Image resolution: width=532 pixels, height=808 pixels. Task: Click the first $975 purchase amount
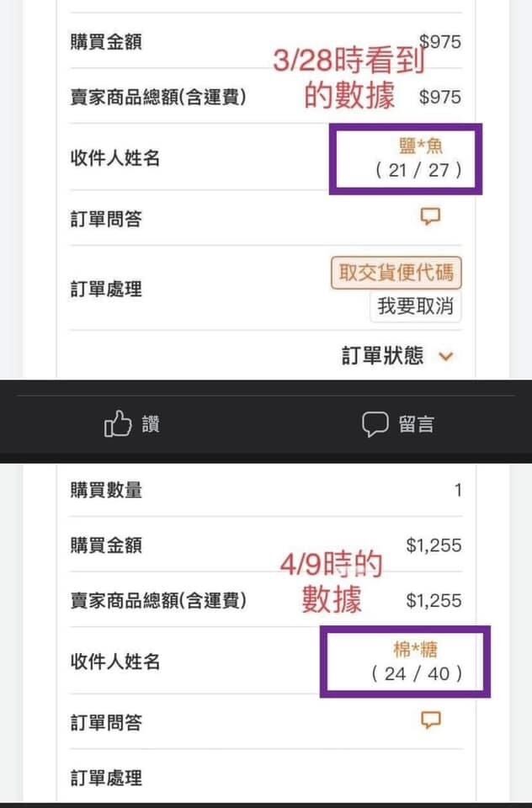click(x=439, y=42)
